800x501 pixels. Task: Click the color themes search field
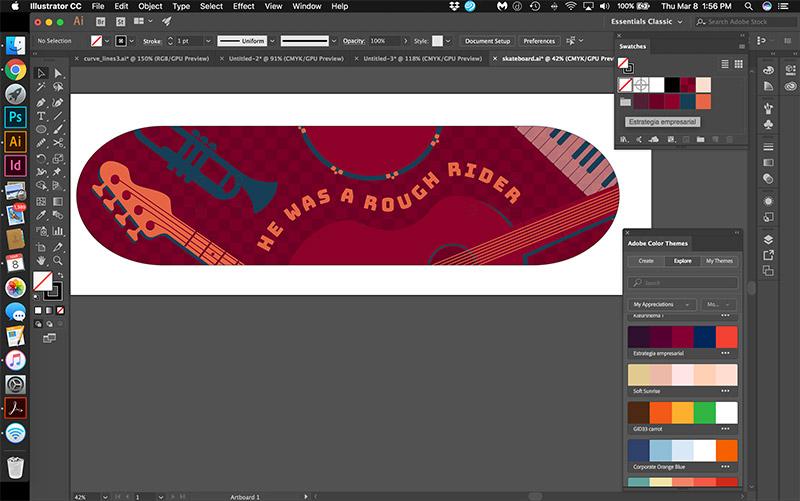[683, 283]
